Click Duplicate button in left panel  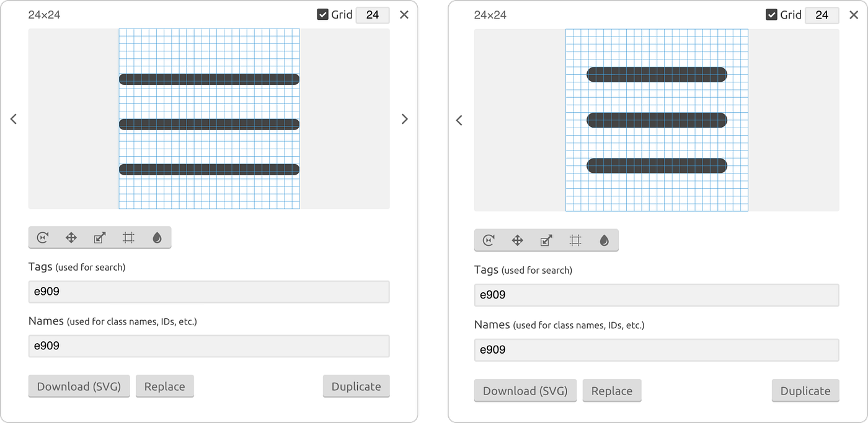click(x=356, y=386)
